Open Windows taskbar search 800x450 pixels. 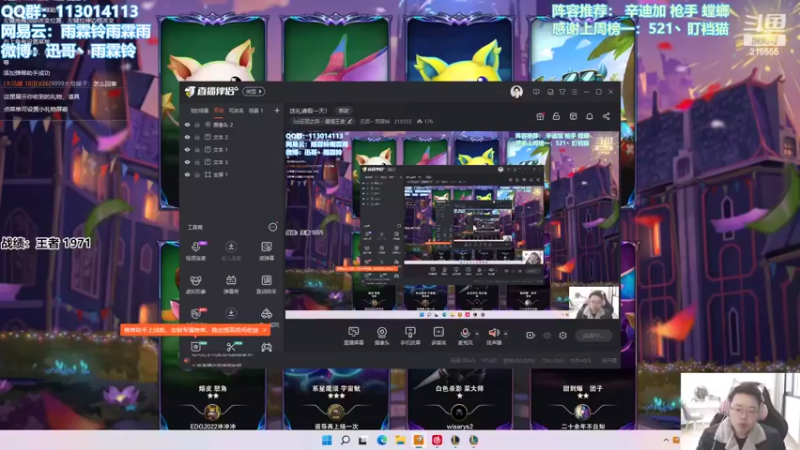click(x=345, y=440)
